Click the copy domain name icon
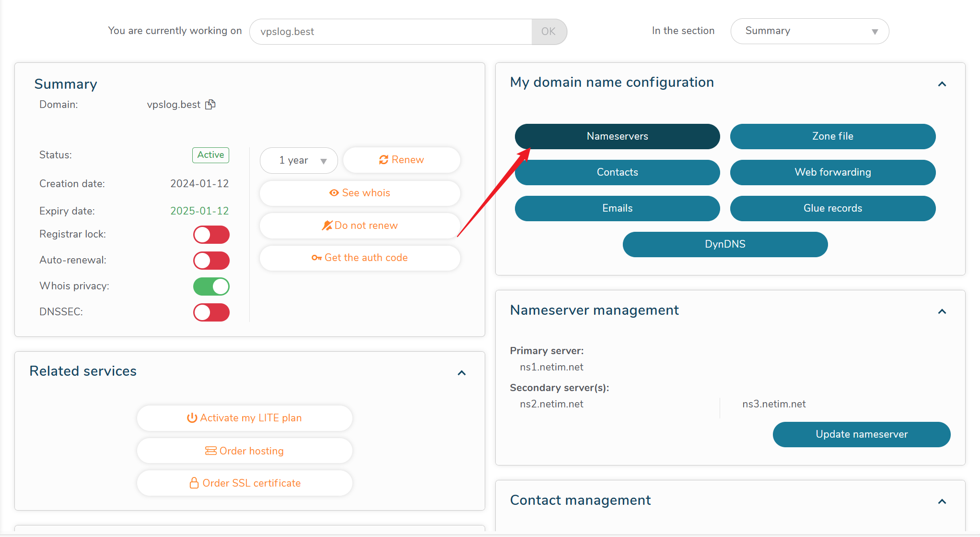 click(210, 104)
